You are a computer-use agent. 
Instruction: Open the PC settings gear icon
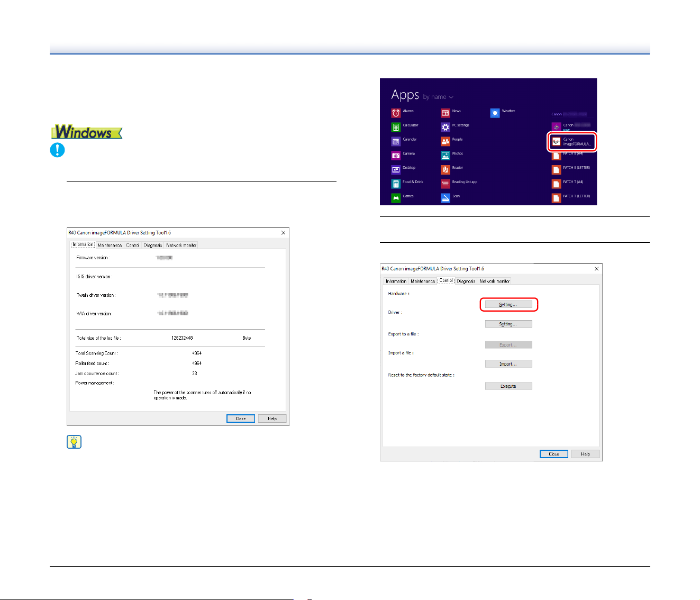[x=446, y=128]
